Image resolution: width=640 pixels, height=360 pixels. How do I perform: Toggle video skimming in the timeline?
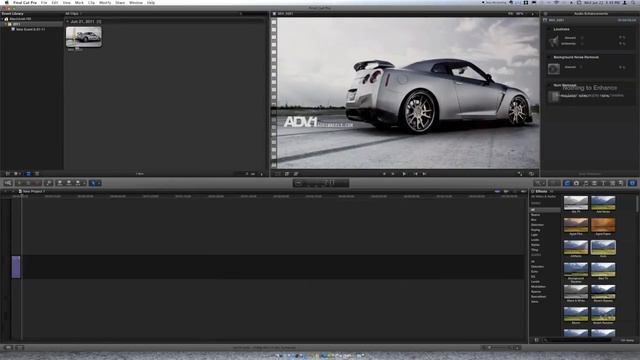coord(498,191)
